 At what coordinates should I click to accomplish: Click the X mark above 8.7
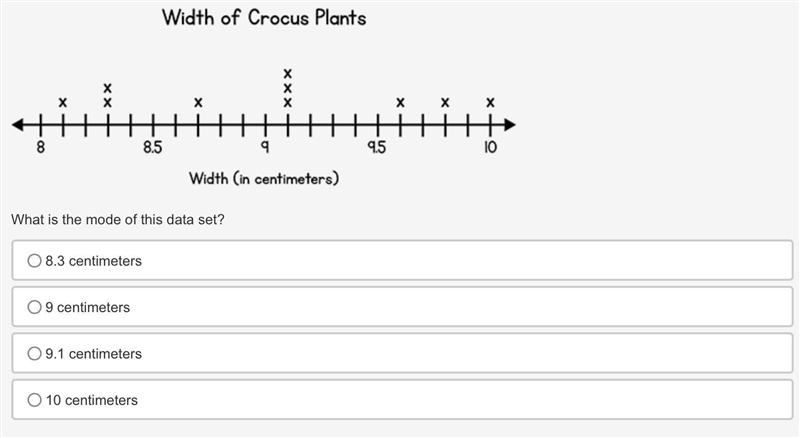(198, 103)
